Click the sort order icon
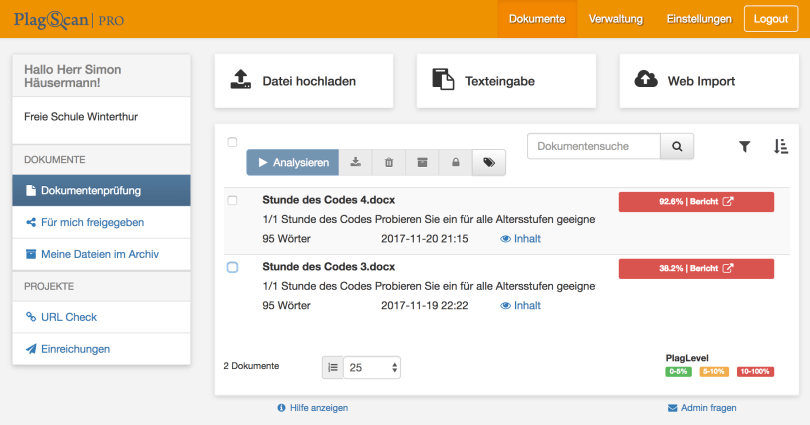Screen dimensions: 810x425 coord(781,146)
